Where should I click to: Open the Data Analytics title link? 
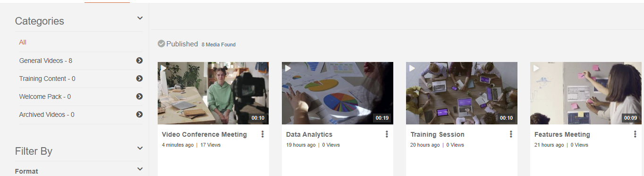tap(309, 134)
